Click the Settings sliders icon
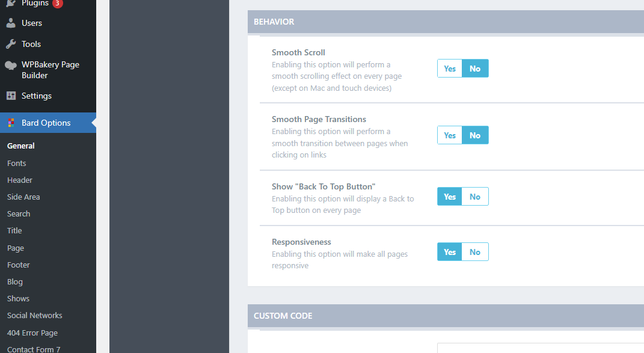Image resolution: width=644 pixels, height=353 pixels. pyautogui.click(x=11, y=96)
